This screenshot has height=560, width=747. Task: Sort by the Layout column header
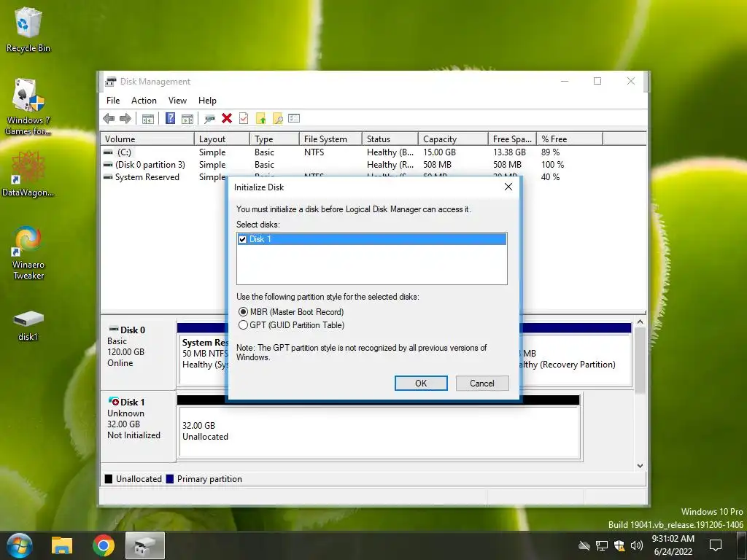(x=222, y=139)
